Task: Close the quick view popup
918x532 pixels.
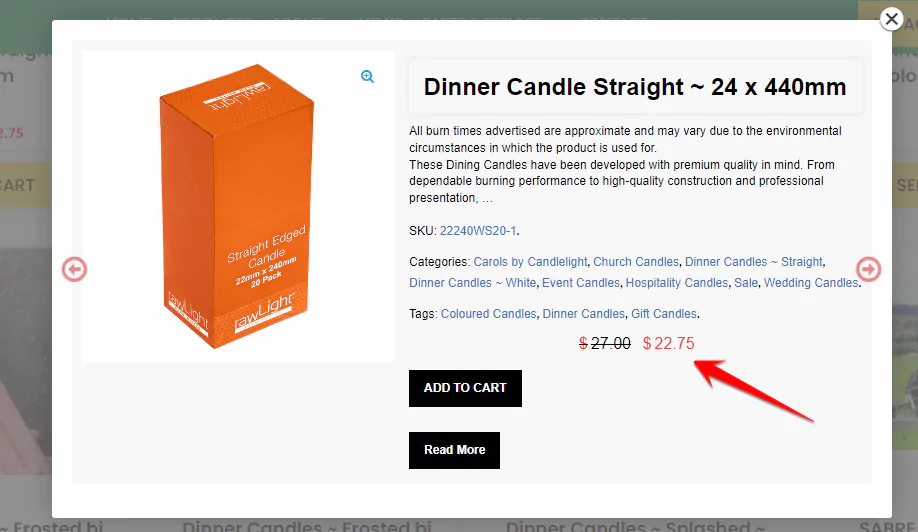Action: (890, 19)
